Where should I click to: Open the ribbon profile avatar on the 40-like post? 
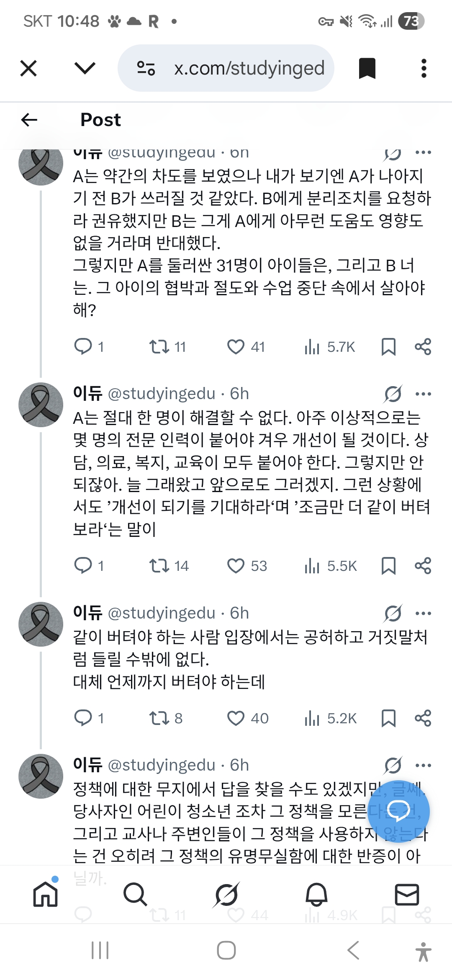tap(41, 624)
